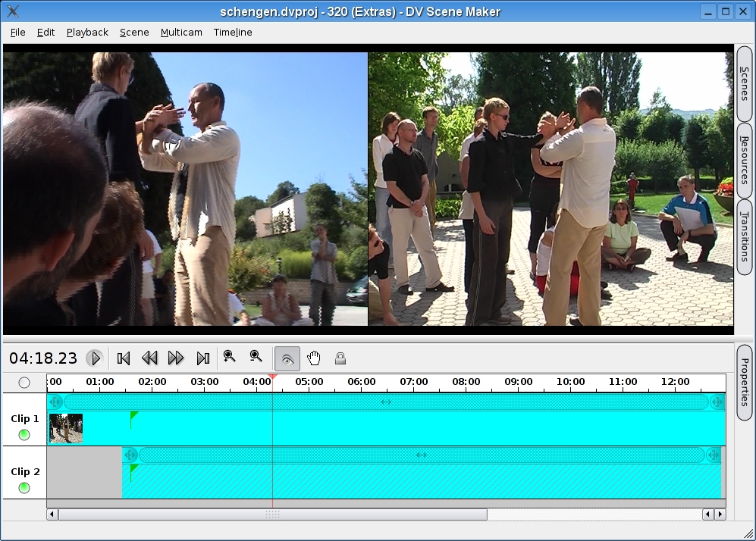Click the Clip 1 thumbnail image

click(66, 428)
